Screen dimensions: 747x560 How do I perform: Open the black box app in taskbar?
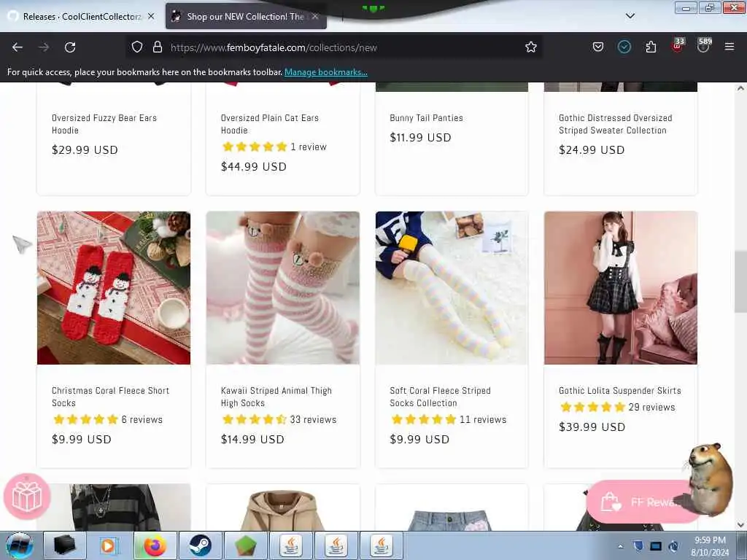(65, 545)
